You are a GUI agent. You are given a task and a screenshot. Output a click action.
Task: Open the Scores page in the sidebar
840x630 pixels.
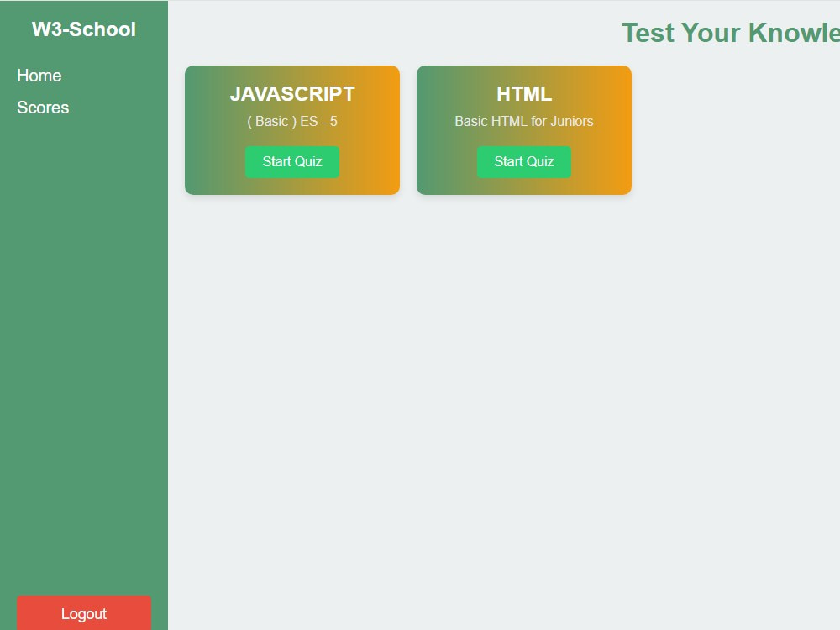(43, 108)
